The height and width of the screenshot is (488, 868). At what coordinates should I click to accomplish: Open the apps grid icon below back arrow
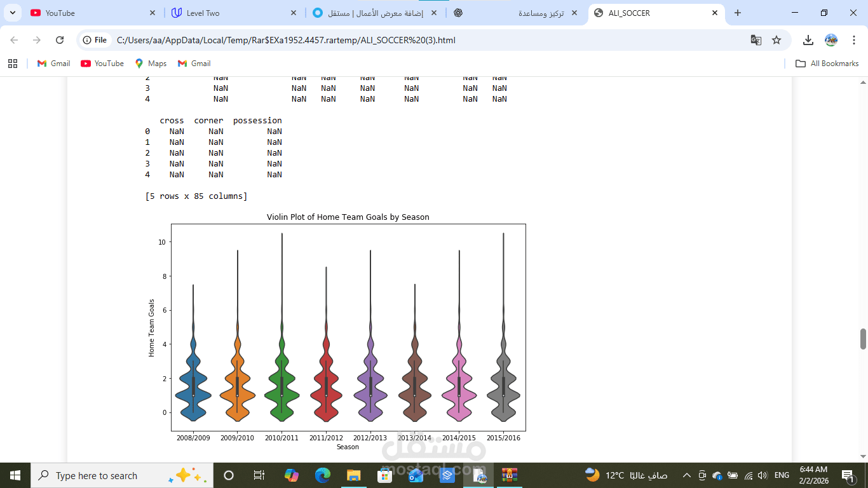(x=13, y=63)
